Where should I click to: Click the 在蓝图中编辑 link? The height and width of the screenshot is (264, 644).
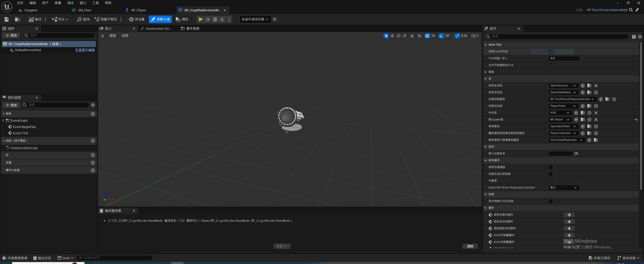point(85,50)
